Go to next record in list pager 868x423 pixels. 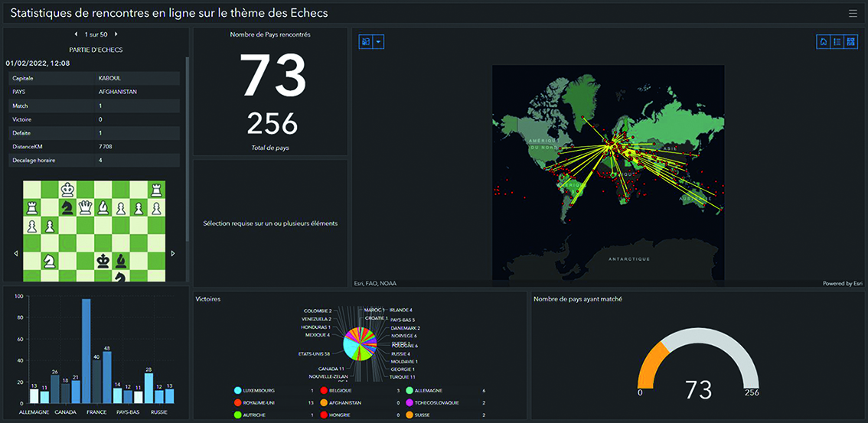(116, 34)
